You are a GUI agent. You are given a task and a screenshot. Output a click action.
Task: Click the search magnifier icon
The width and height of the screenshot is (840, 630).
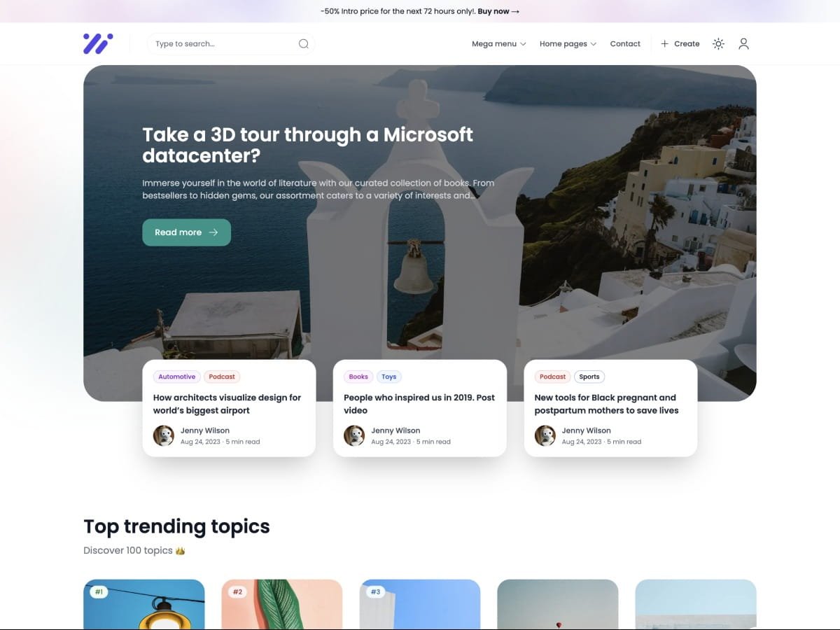[303, 43]
